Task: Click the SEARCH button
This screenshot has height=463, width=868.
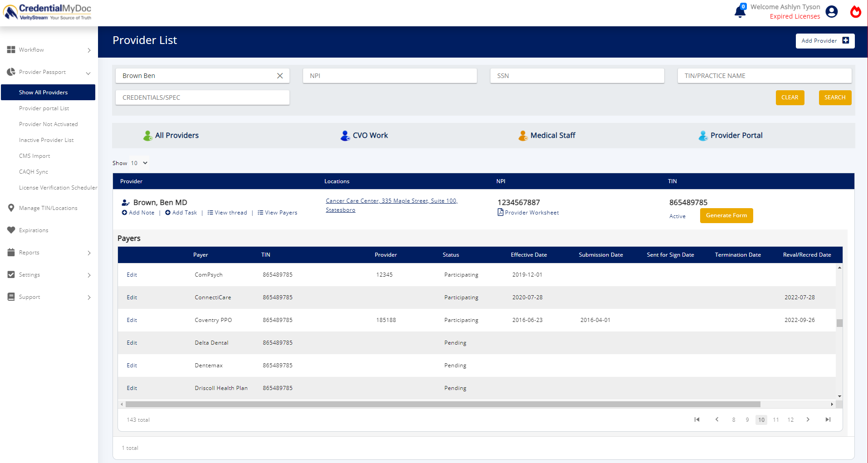Action: (835, 97)
